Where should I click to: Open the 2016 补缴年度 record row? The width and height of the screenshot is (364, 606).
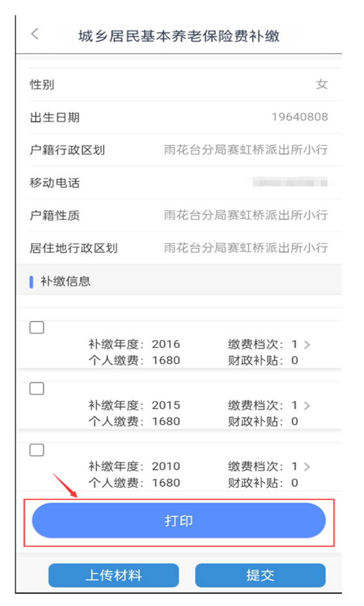pos(179,344)
